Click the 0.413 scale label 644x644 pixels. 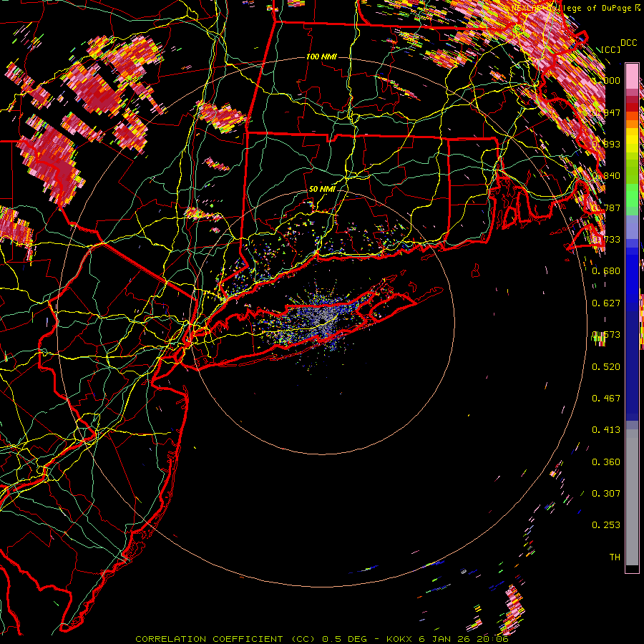(606, 430)
